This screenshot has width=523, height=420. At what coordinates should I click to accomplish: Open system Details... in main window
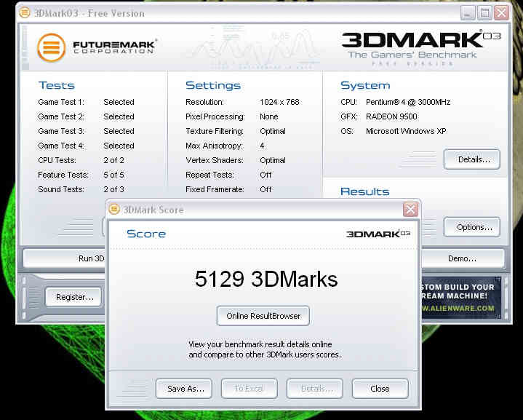[x=472, y=159]
